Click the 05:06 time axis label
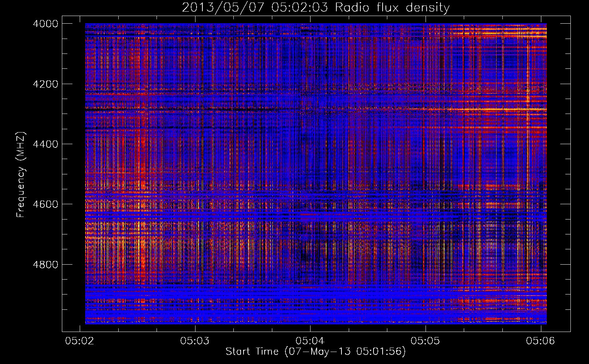The width and height of the screenshot is (589, 364). (541, 341)
